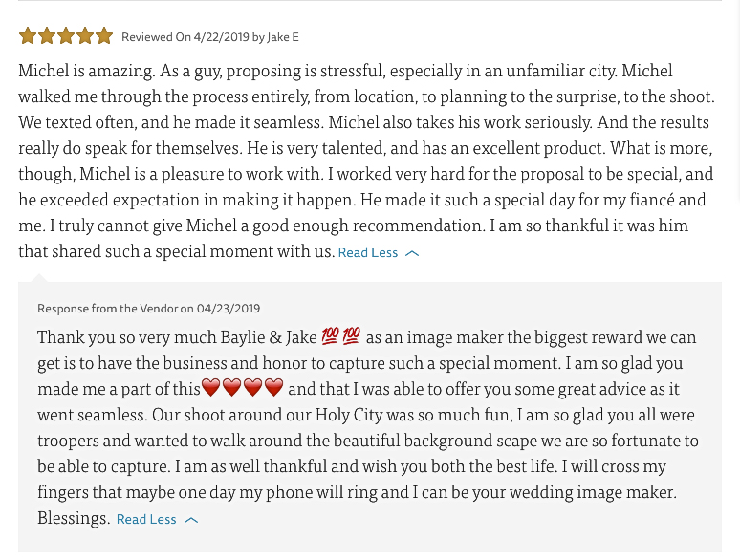Screen dimensions: 740x560
Task: Click the 'Michel is amazing' opening sentence
Action: click(x=87, y=71)
